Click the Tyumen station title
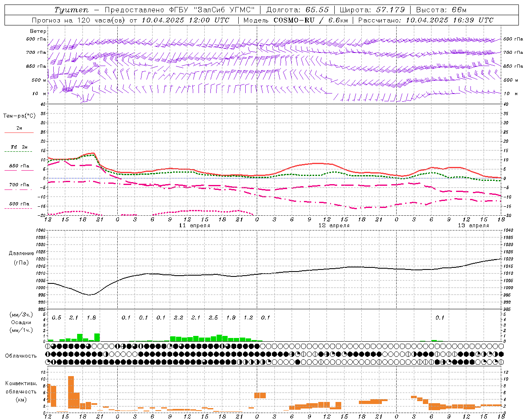This screenshot has height=420, width=525. pos(71,10)
